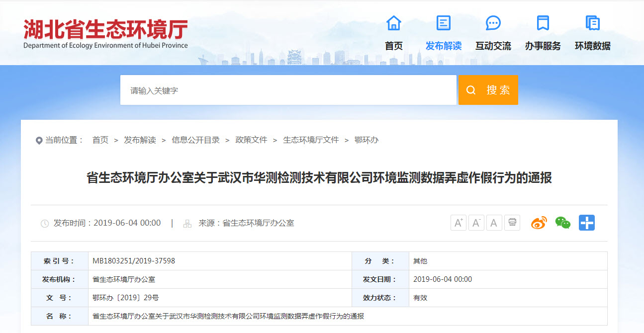Image resolution: width=644 pixels, height=333 pixels.
Task: Click the 湖北省生态环境厅 site logo
Action: [x=105, y=34]
